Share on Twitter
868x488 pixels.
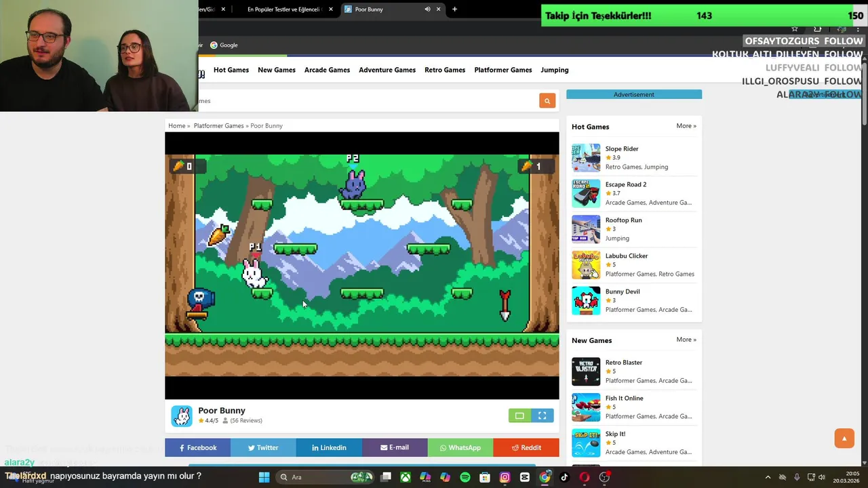[263, 447]
